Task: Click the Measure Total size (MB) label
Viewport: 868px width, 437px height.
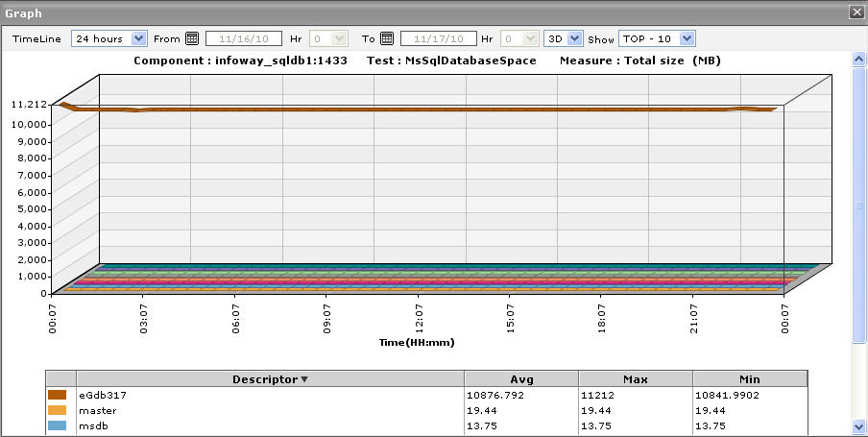Action: 639,61
